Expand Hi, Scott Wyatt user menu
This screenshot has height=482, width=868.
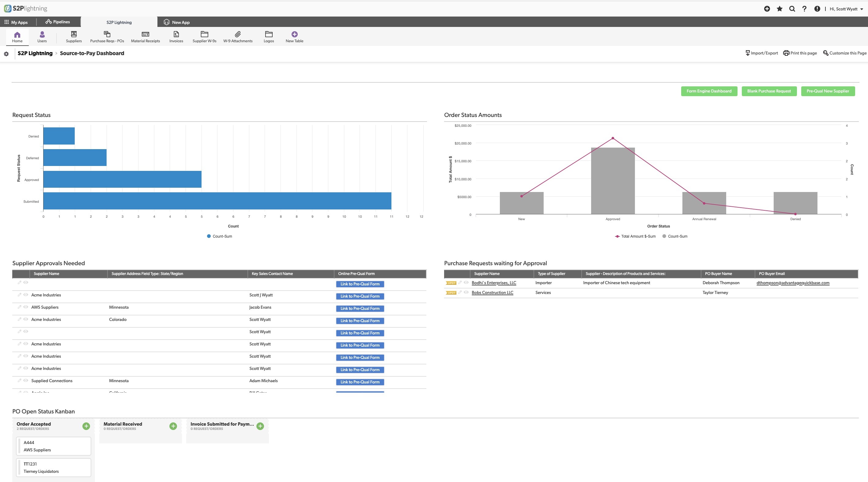[x=846, y=9]
